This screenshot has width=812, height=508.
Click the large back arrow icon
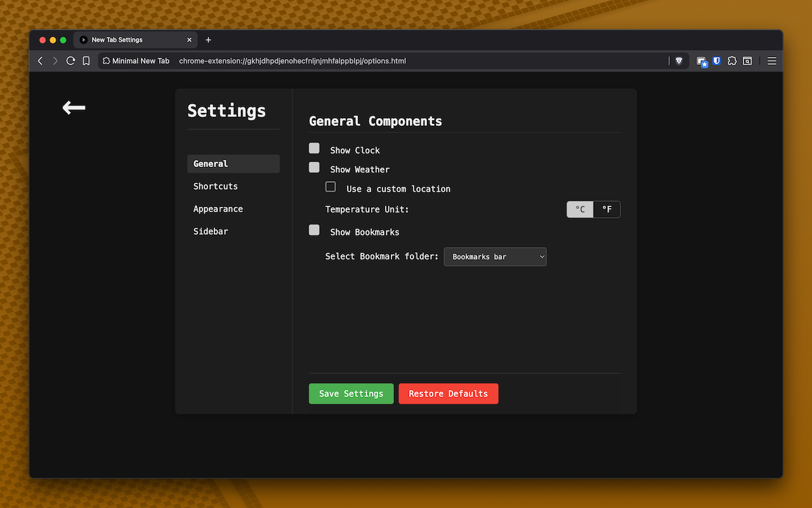[74, 108]
